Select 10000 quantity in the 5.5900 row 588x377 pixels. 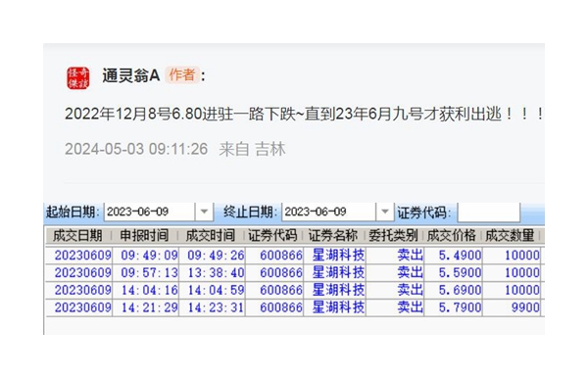(512, 272)
